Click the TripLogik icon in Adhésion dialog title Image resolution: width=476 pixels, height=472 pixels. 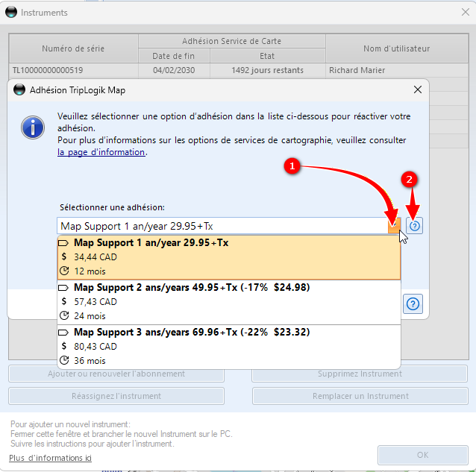19,89
